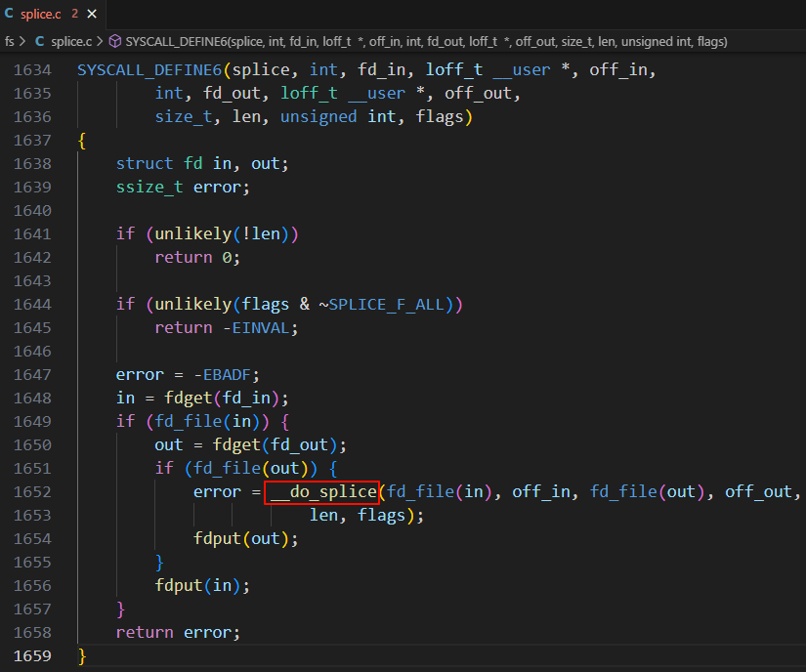This screenshot has height=672, width=806.
Task: Click 'len, flags);' on line 1653
Action: coord(367,516)
